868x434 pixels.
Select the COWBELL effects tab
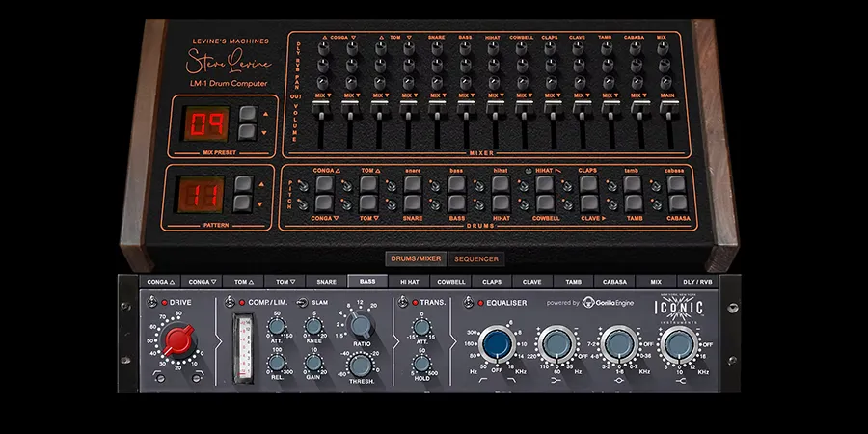pos(450,282)
